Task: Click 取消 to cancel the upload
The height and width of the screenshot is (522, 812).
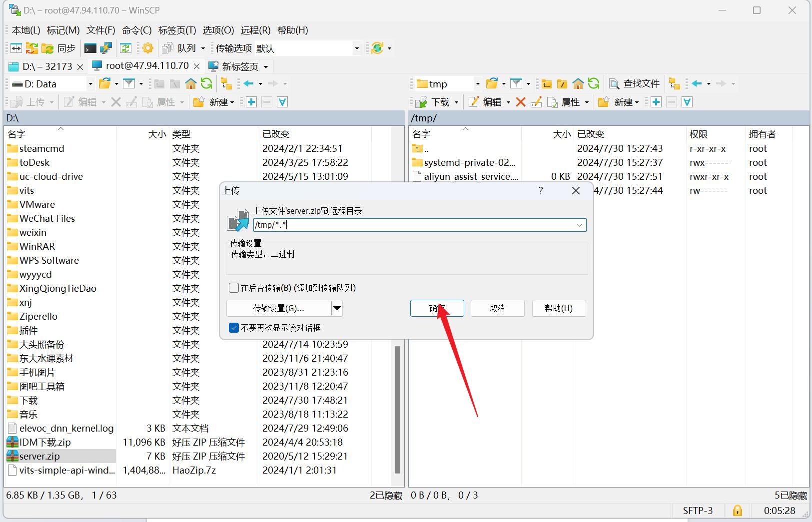Action: tap(497, 308)
